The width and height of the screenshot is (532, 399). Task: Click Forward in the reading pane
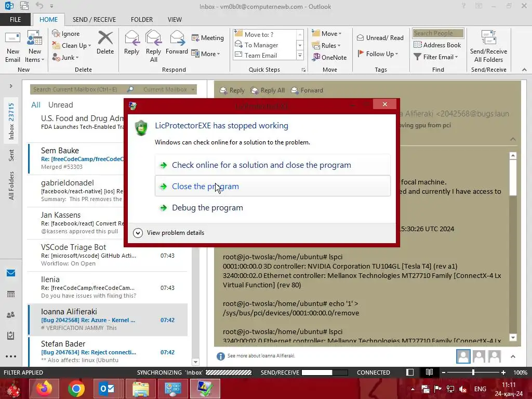click(x=307, y=90)
